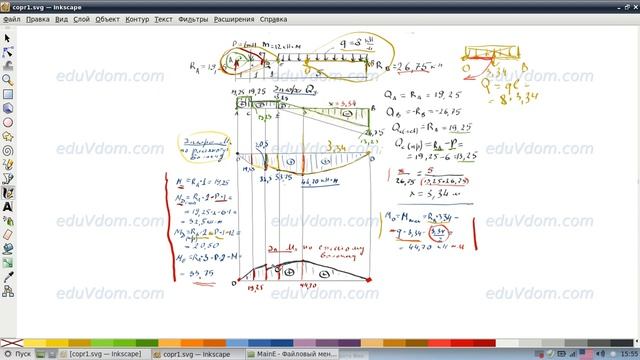640x360 pixels.
Task: Select the Spray tool
Action: tap(7, 221)
